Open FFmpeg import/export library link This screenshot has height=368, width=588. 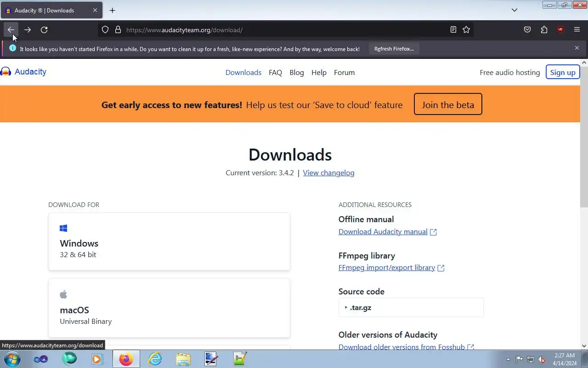coord(387,268)
